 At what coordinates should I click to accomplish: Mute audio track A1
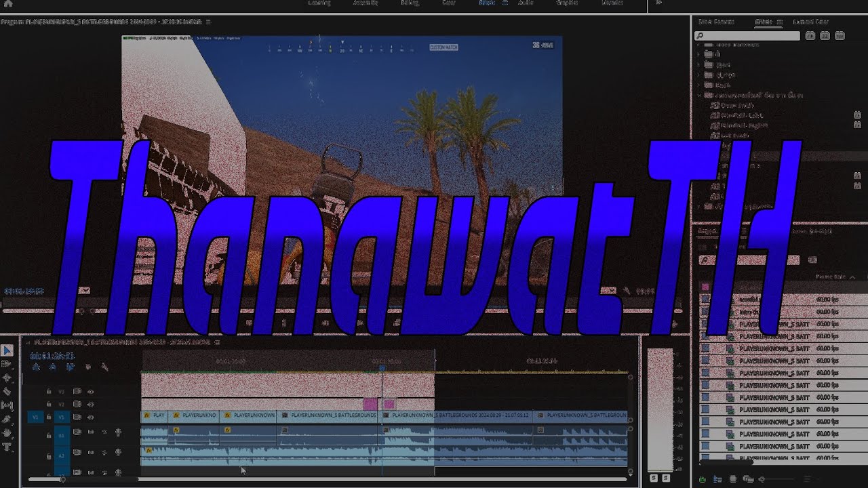tap(91, 432)
